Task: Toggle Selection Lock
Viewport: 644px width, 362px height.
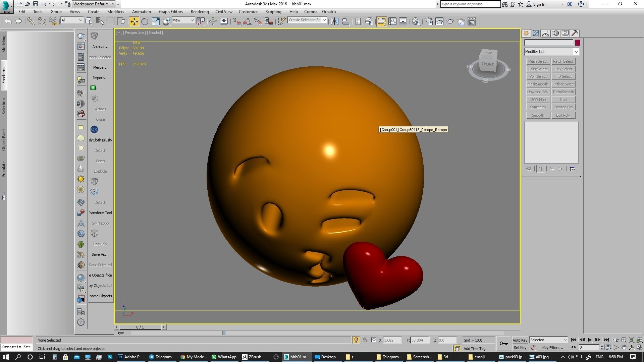Action: [365, 340]
